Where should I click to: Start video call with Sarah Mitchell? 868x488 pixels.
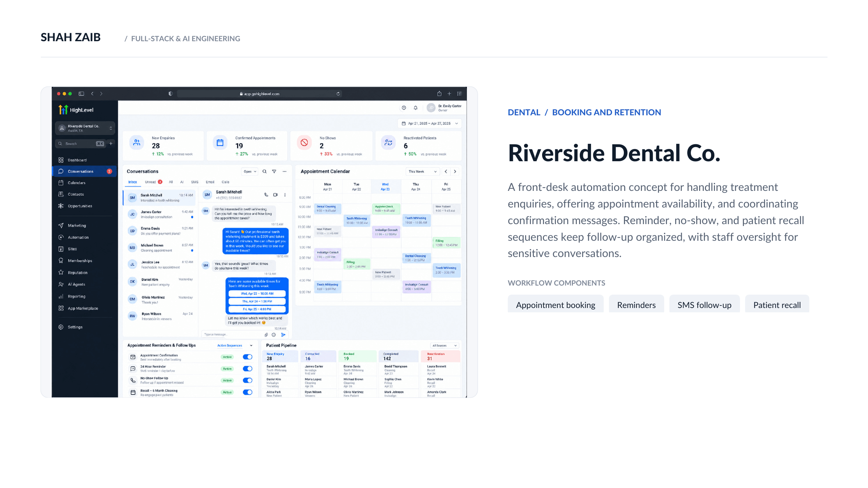coord(276,195)
